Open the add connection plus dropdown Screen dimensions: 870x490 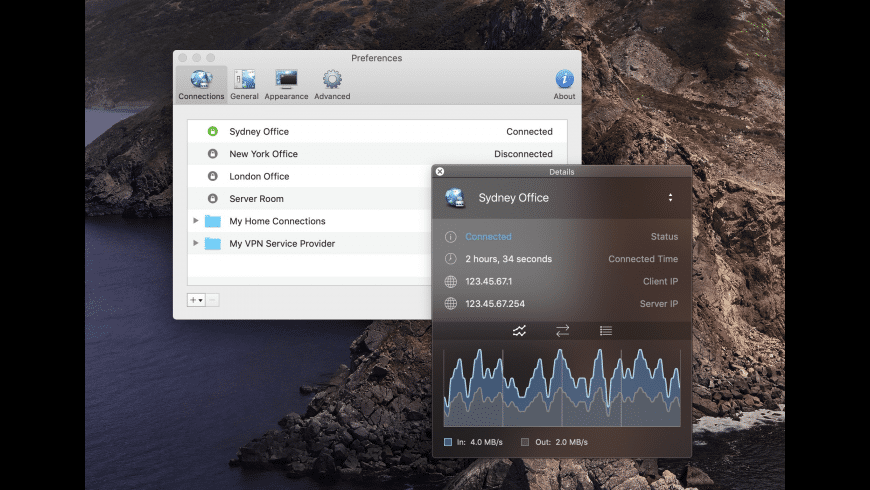pos(196,300)
